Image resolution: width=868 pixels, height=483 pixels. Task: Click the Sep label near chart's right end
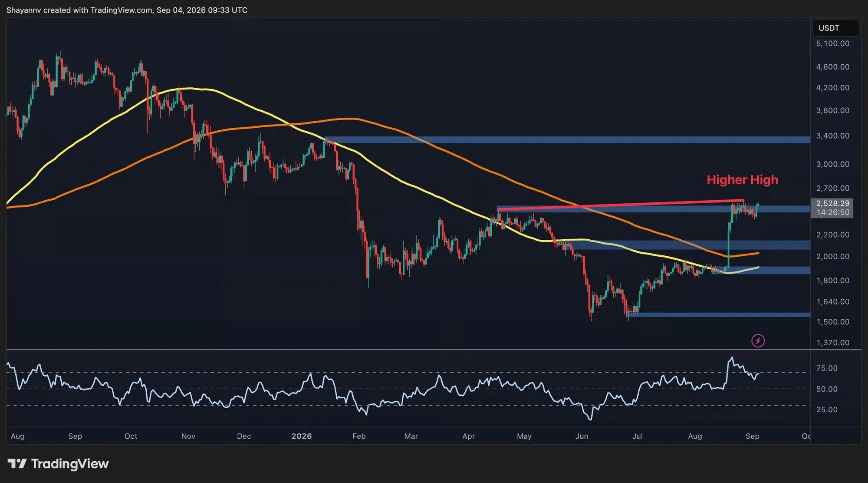[x=753, y=436]
